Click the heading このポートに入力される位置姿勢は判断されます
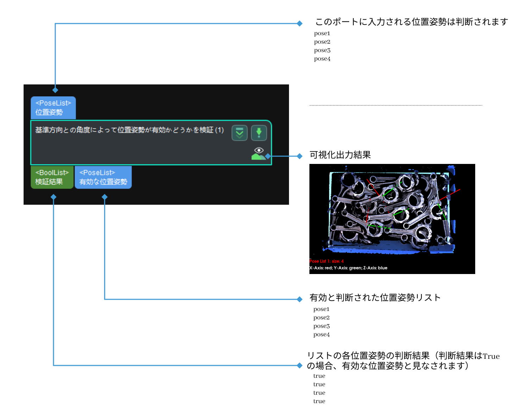The height and width of the screenshot is (420, 528). coord(411,22)
